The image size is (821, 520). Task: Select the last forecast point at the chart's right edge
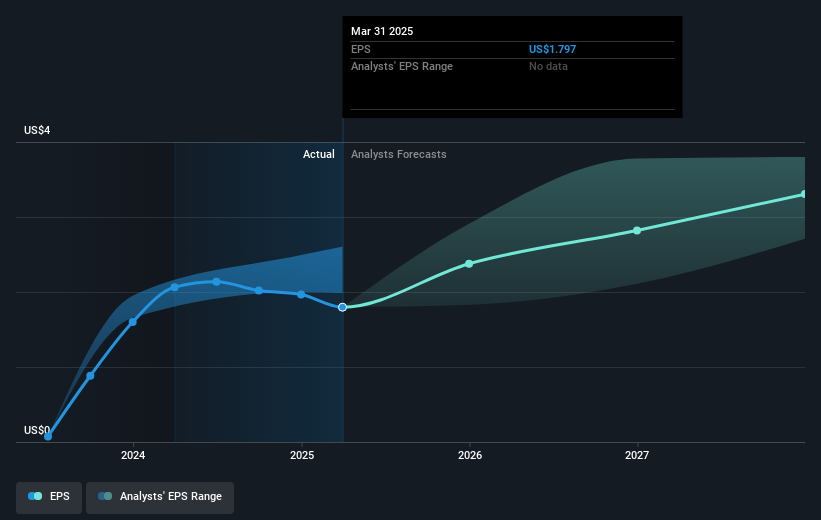(804, 194)
